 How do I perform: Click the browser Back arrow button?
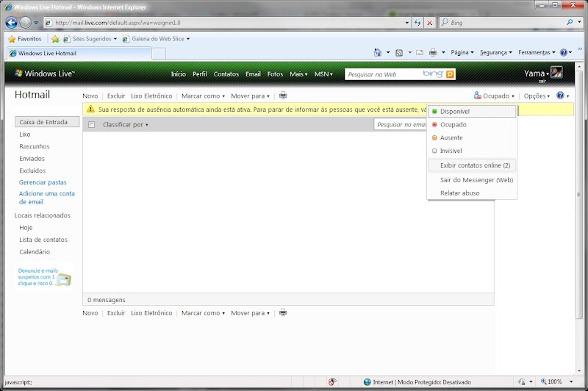[12, 23]
